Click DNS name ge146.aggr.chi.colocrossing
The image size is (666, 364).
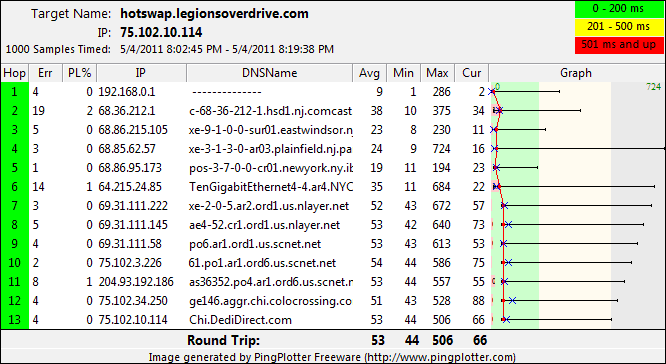(271, 301)
